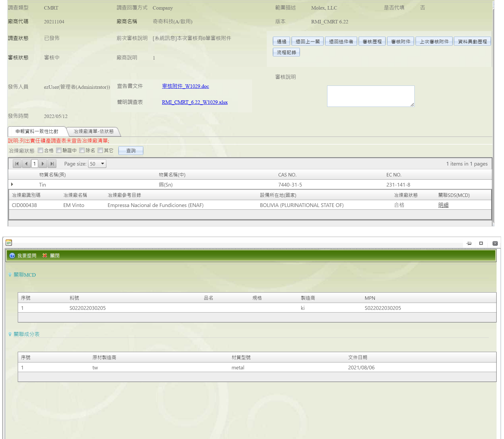Image resolution: width=504 pixels, height=439 pixels.
Task: Click the 退回上一關 button
Action: pyautogui.click(x=307, y=41)
